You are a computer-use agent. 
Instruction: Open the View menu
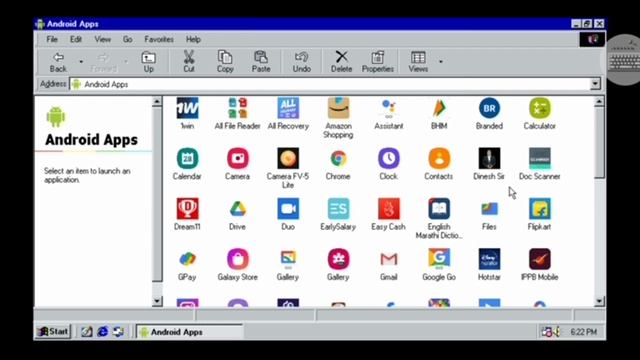point(102,40)
